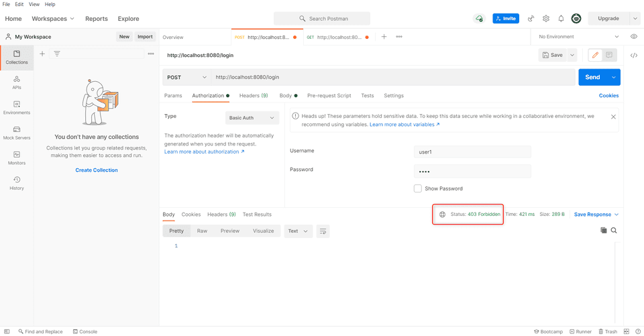This screenshot has width=644, height=336.
Task: Open the POST method dropdown
Action: pyautogui.click(x=186, y=77)
